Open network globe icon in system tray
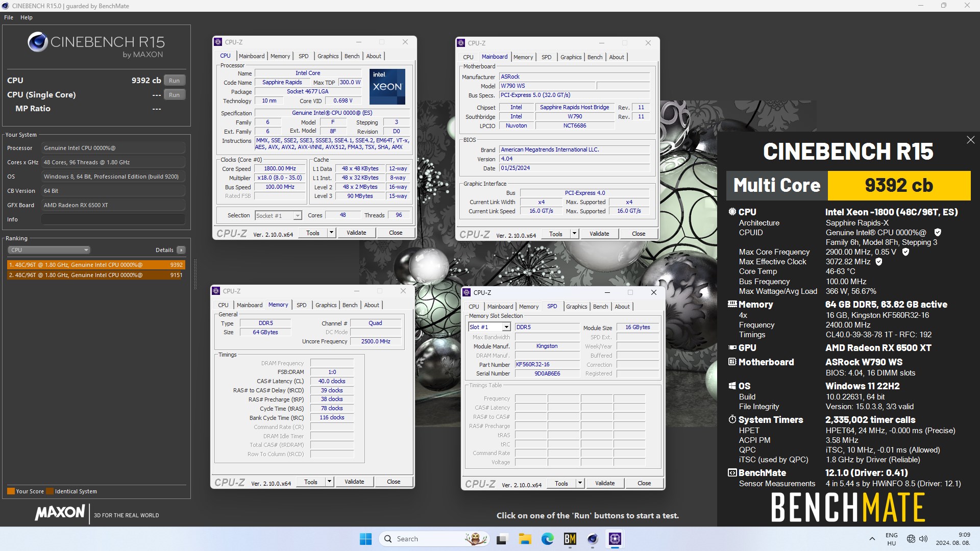Viewport: 980px width, 551px height. pos(911,539)
